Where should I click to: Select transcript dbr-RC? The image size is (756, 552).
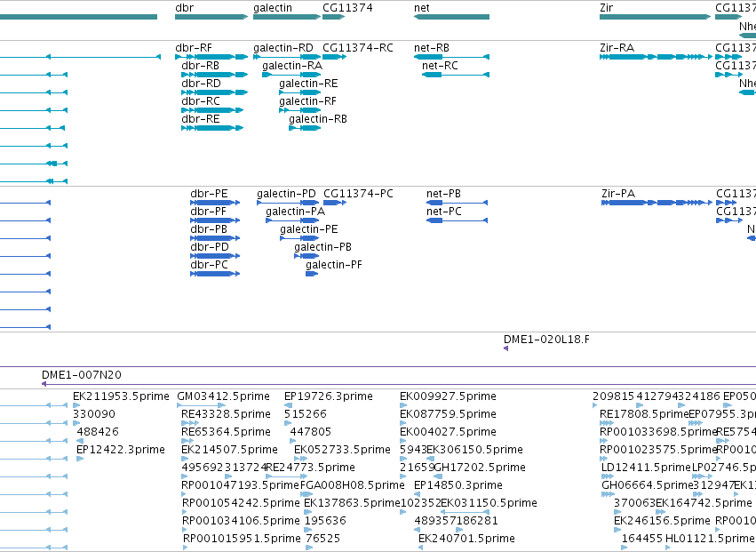pos(212,110)
